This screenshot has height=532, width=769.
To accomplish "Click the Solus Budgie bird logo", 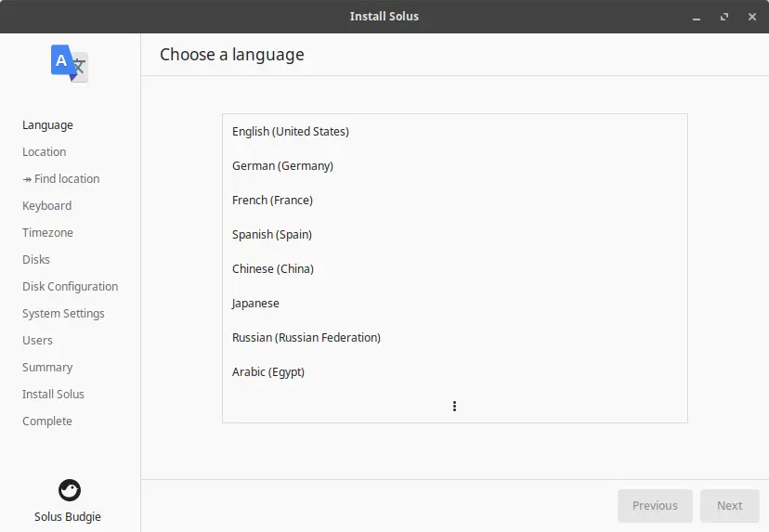I will 70,490.
